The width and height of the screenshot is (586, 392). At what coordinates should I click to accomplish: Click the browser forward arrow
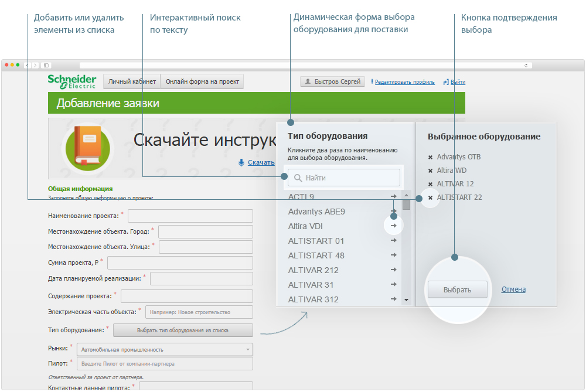point(35,66)
